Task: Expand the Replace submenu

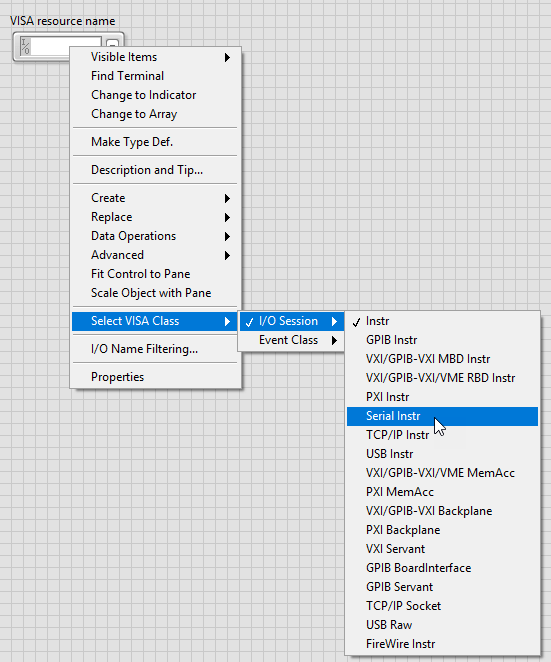Action: pyautogui.click(x=156, y=217)
